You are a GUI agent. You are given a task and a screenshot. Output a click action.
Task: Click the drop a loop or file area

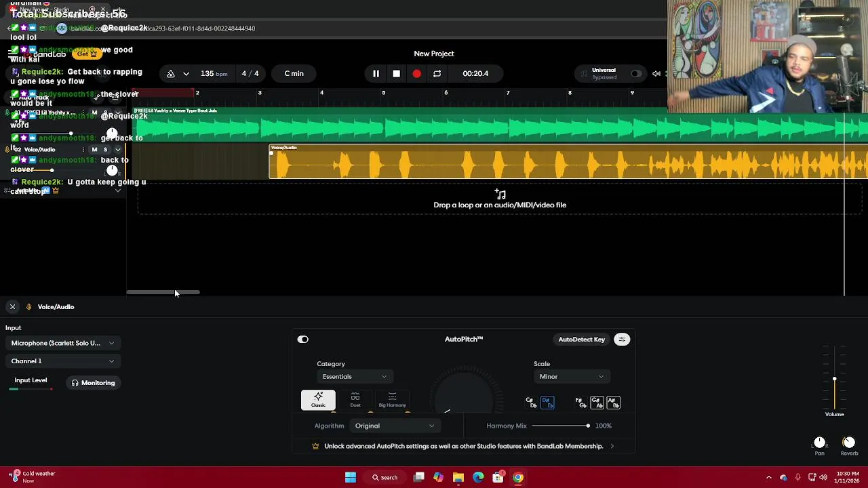500,200
